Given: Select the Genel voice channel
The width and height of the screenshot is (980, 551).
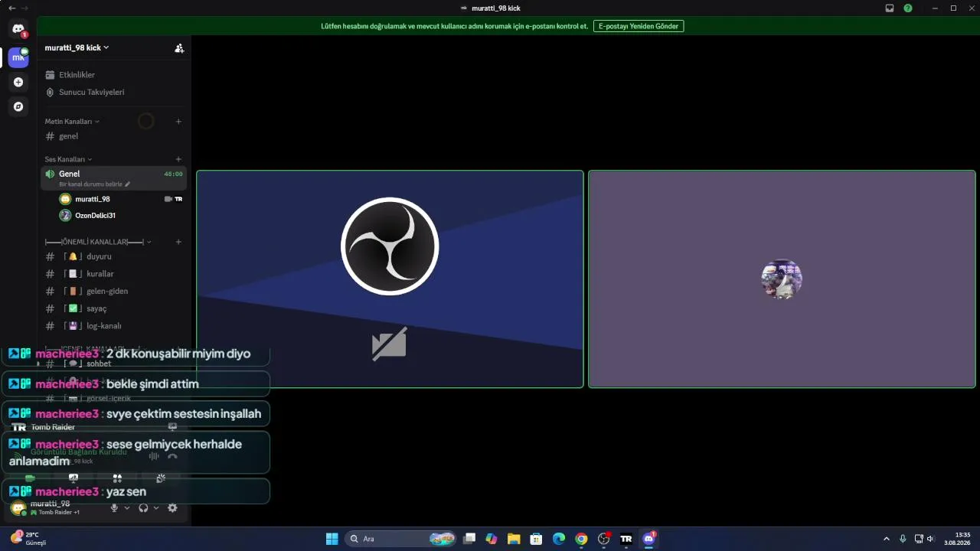Looking at the screenshot, I should [113, 178].
